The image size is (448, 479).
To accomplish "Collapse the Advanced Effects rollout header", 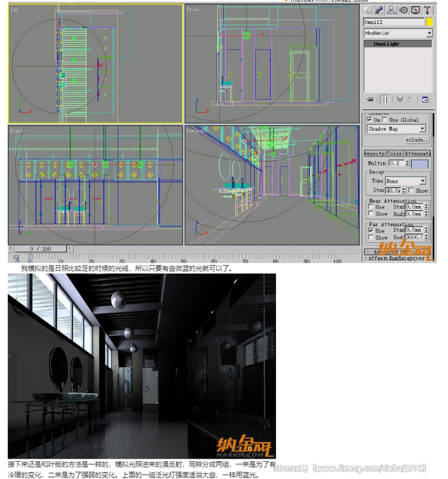I will point(398,252).
